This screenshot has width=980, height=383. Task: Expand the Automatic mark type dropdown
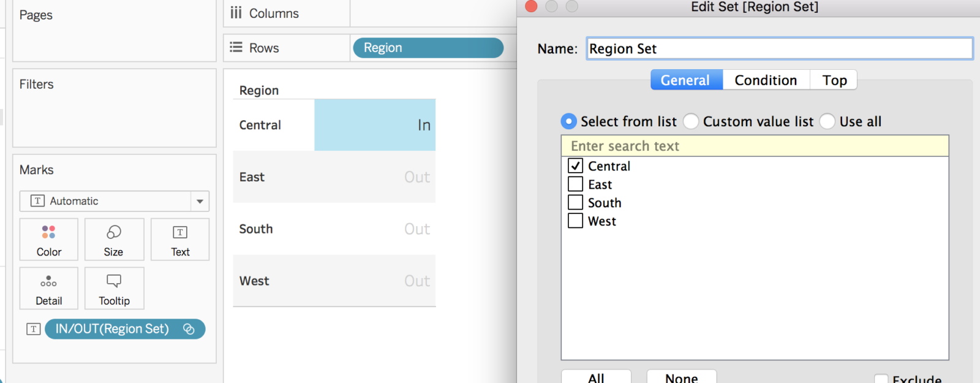point(200,201)
